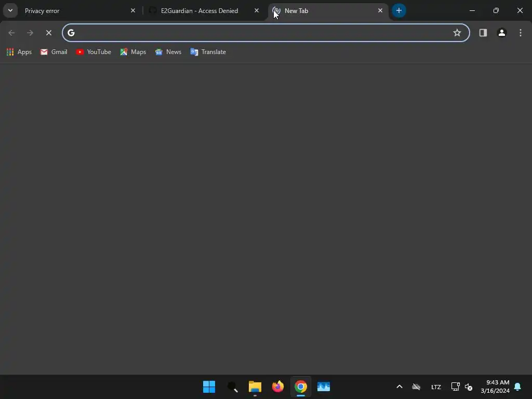Viewport: 532px width, 399px height.
Task: Show hidden system tray icons
Action: pyautogui.click(x=400, y=387)
